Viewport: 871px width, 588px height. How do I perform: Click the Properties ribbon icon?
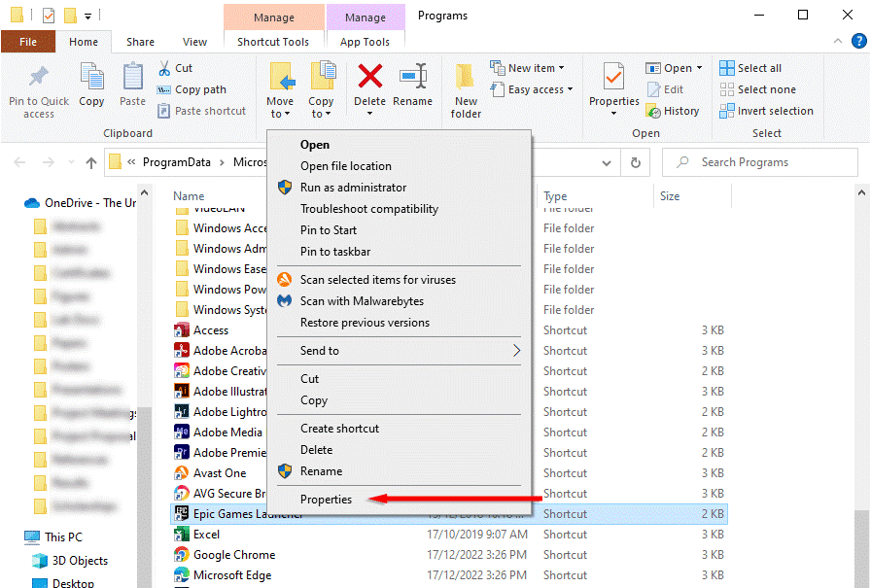tap(613, 77)
